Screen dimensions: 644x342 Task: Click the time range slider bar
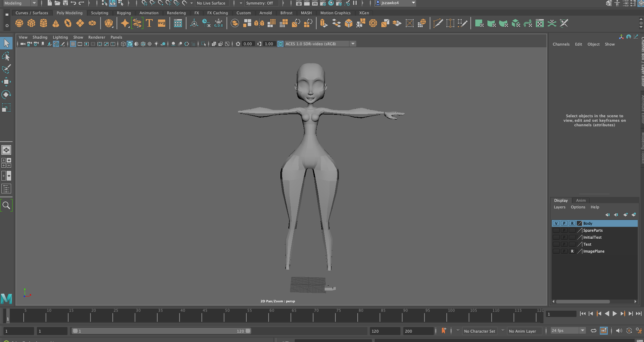pyautogui.click(x=161, y=331)
